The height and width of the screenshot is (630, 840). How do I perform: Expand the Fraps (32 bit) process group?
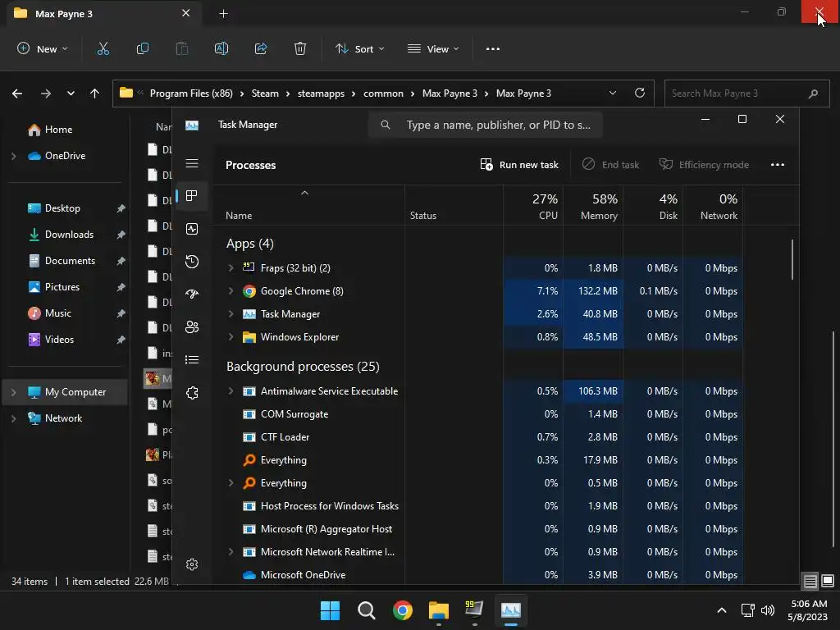pos(231,267)
